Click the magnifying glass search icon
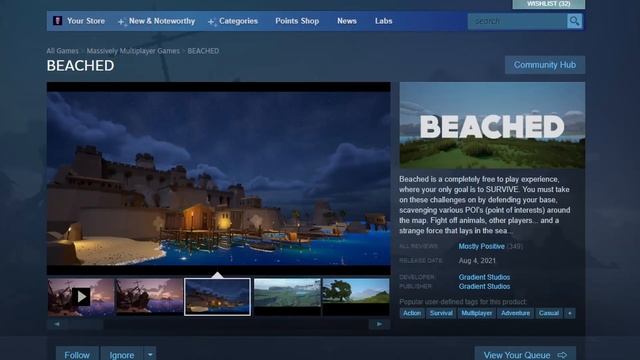640x360 pixels. coord(574,21)
